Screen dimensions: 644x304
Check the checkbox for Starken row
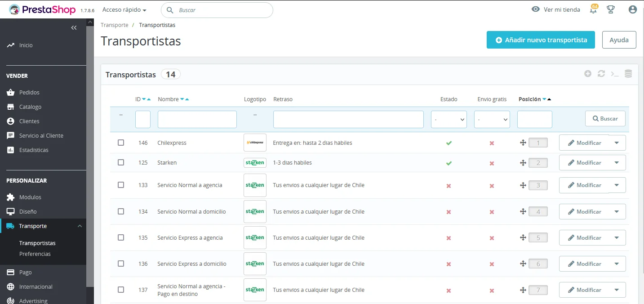(121, 162)
